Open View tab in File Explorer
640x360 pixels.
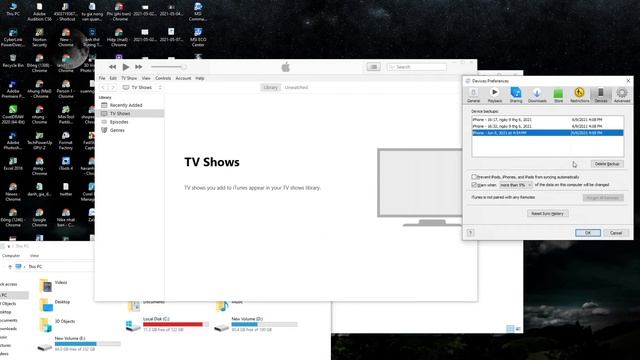pos(34,256)
